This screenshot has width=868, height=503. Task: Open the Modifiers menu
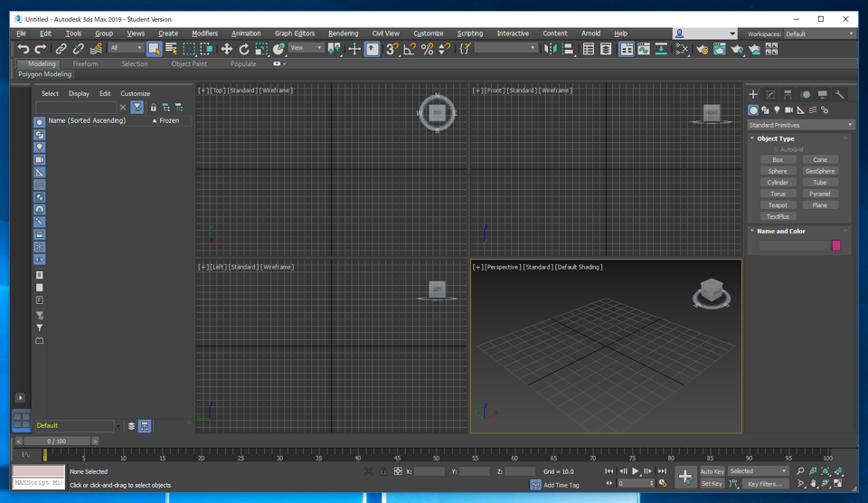[204, 33]
